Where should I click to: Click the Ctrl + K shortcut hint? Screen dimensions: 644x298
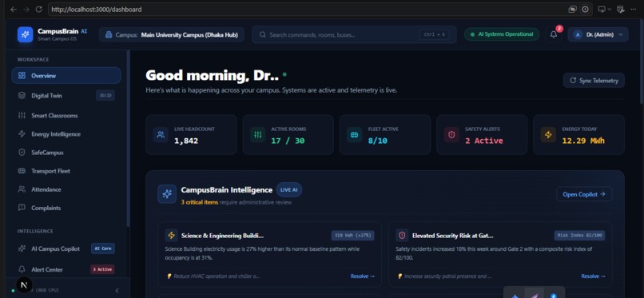point(434,35)
